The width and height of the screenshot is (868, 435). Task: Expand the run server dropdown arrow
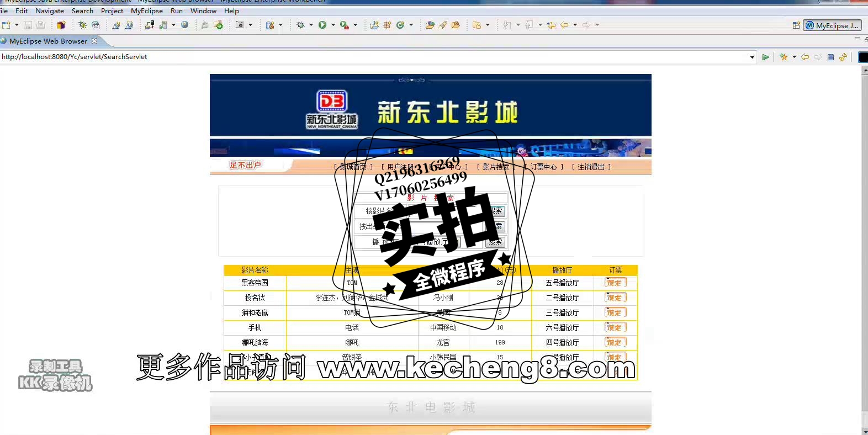coord(173,25)
